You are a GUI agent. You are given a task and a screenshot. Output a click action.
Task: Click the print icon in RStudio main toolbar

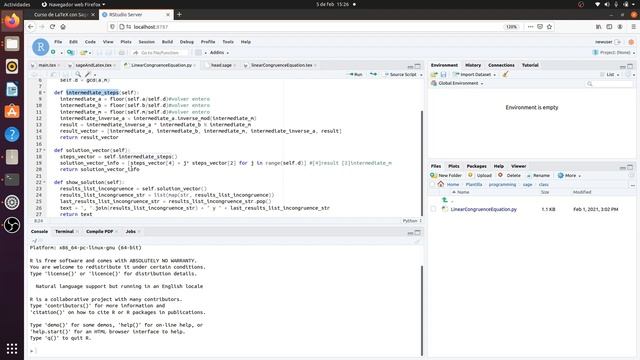pos(122,53)
